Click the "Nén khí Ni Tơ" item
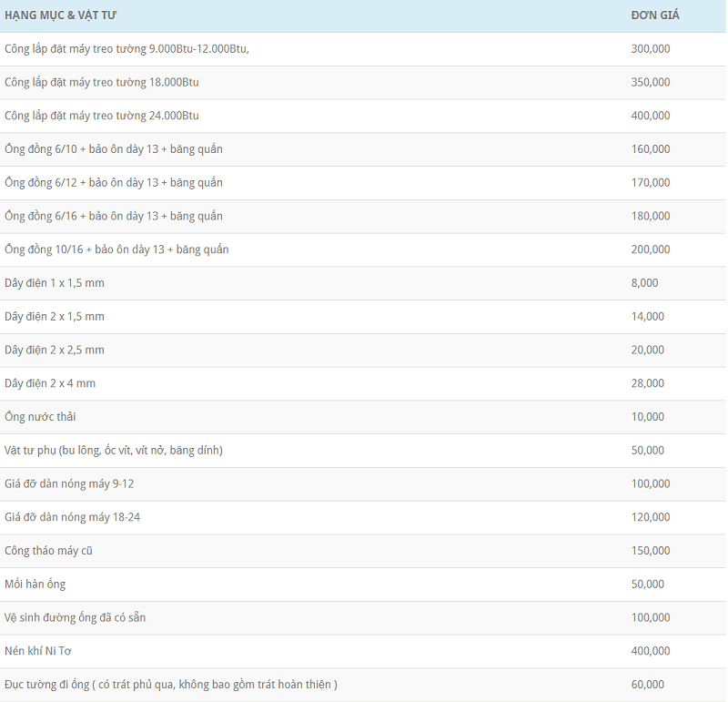The height and width of the screenshot is (702, 728). coord(38,651)
